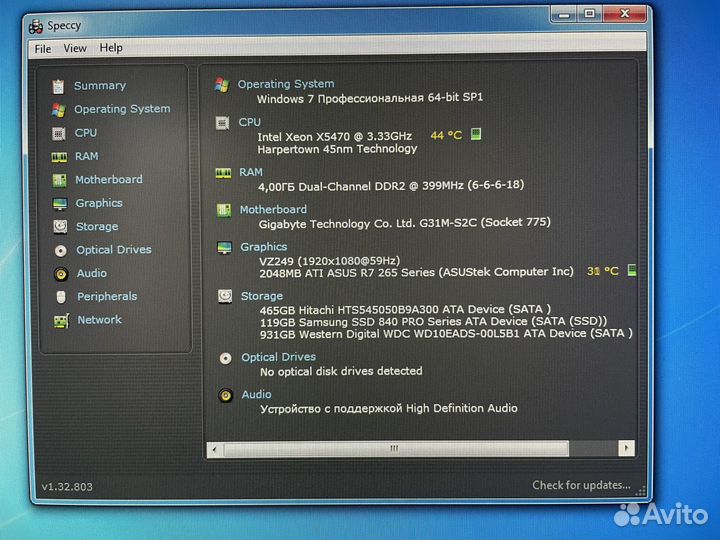
Task: Click the Summary clipboard icon in sidebar
Action: tap(58, 86)
